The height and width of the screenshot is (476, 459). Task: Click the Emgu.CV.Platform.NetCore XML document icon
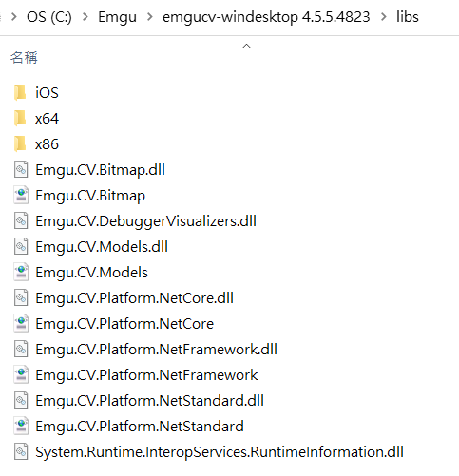pyautogui.click(x=21, y=323)
